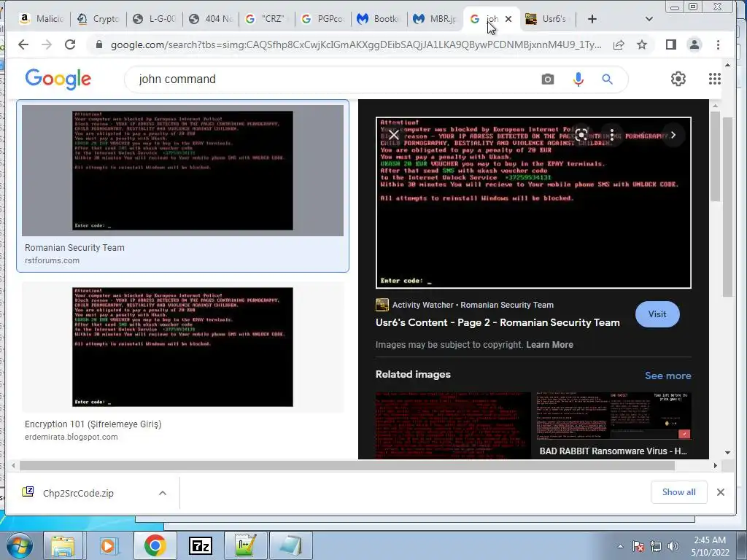Switch to the Bootkit Malwarebytes tab
The height and width of the screenshot is (560, 747).
point(379,19)
